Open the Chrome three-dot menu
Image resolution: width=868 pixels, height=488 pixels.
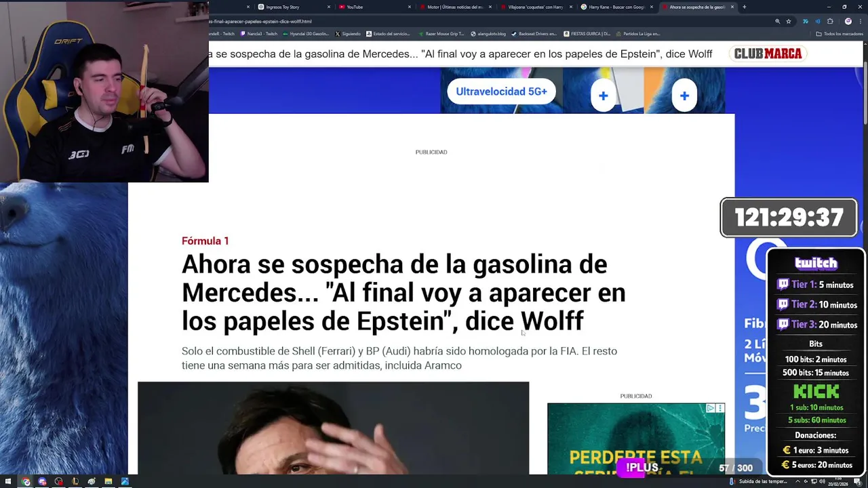coord(861,21)
